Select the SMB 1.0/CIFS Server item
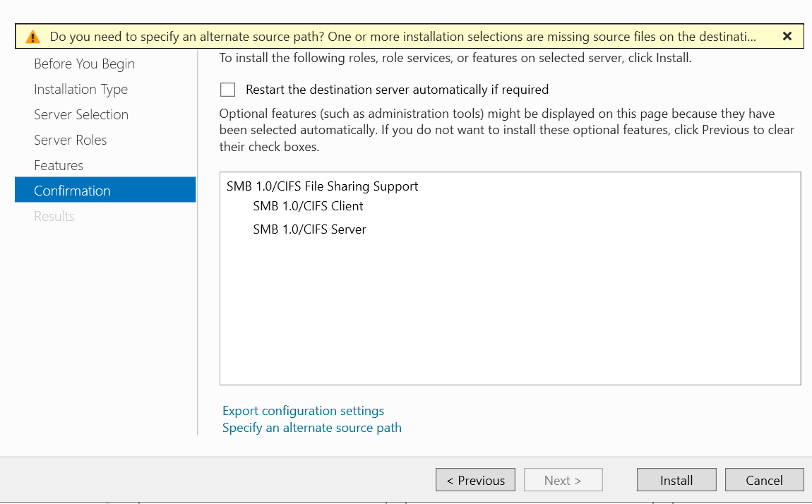The height and width of the screenshot is (504, 812). click(x=309, y=229)
